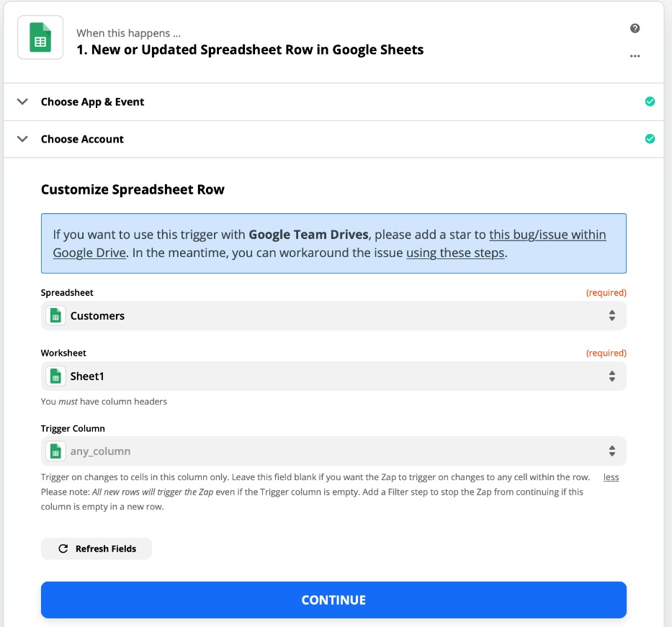
Task: Click the Refresh Fields button
Action: point(97,549)
